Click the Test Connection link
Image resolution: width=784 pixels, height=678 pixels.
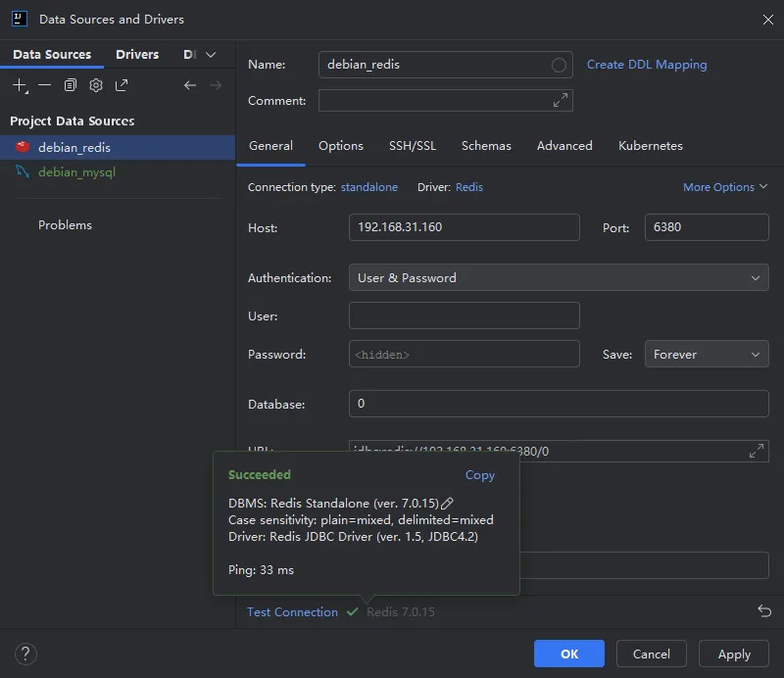[x=292, y=612]
